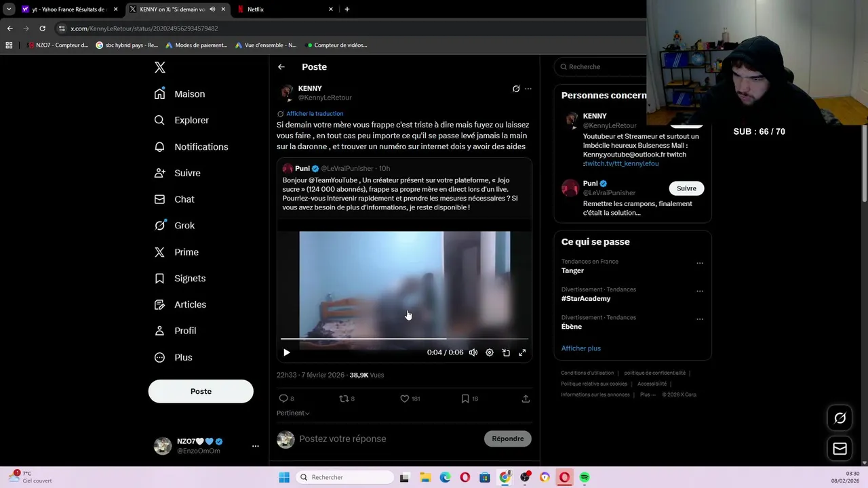Click the reply icon with 8 replies
868x488 pixels.
point(283,399)
